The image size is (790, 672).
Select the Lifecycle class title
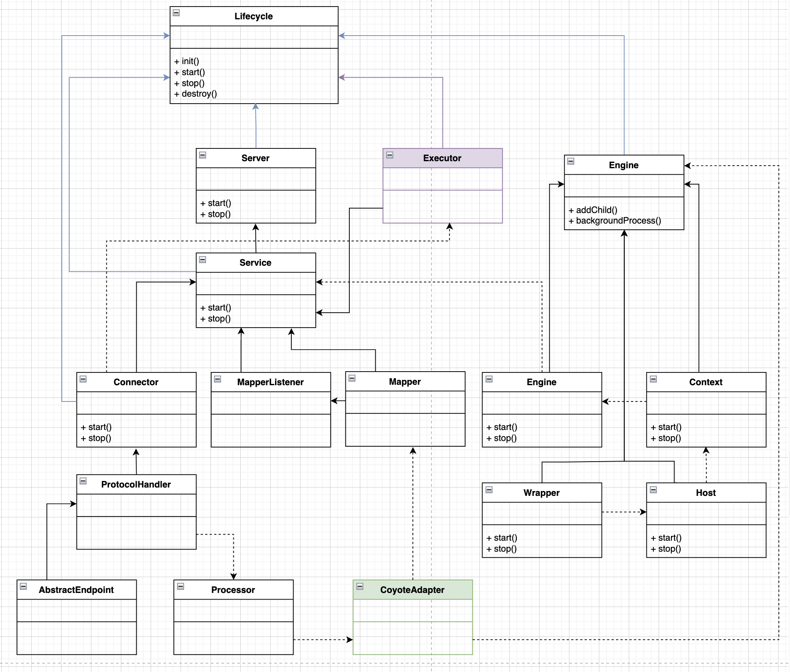254,16
